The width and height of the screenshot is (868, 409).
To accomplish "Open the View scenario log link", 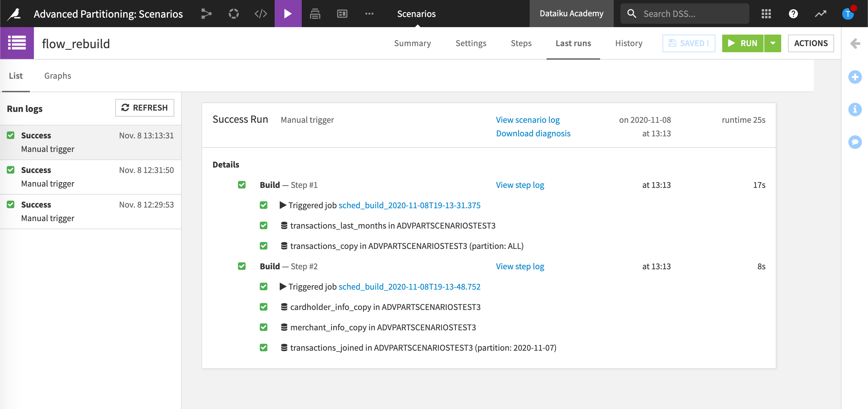I will (528, 120).
